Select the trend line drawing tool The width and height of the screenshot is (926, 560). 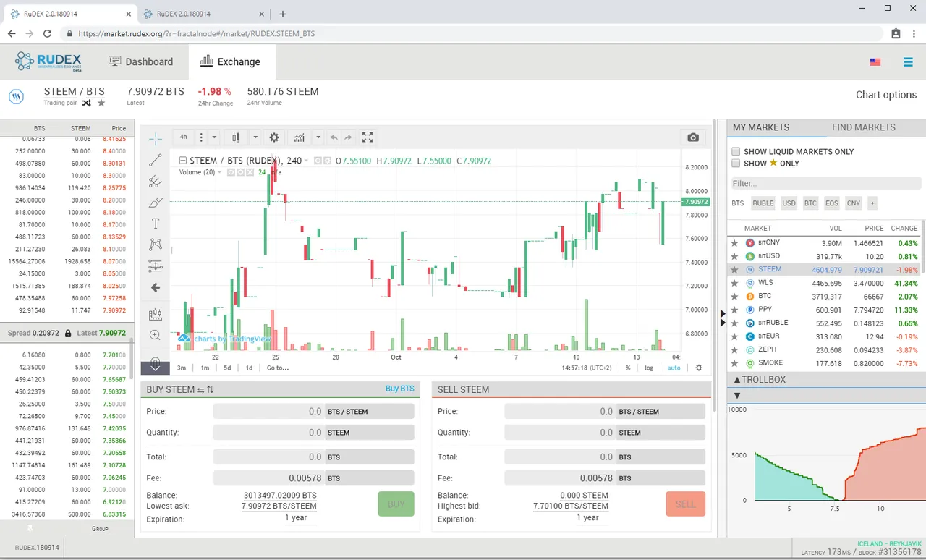click(x=156, y=160)
